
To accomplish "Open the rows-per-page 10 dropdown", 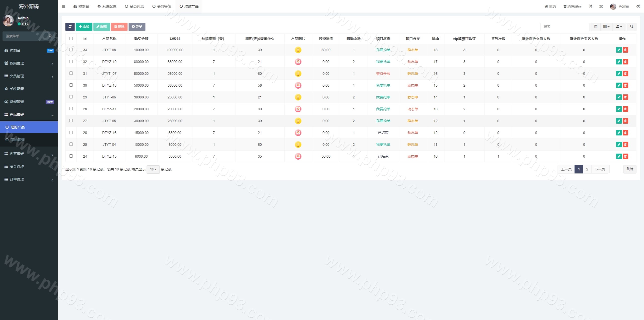I will 153,169.
